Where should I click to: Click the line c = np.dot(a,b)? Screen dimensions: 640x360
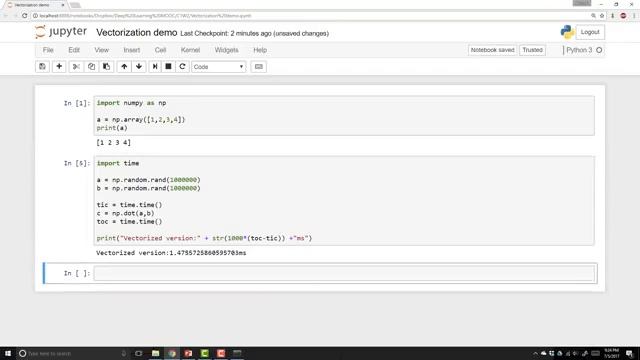tap(125, 213)
